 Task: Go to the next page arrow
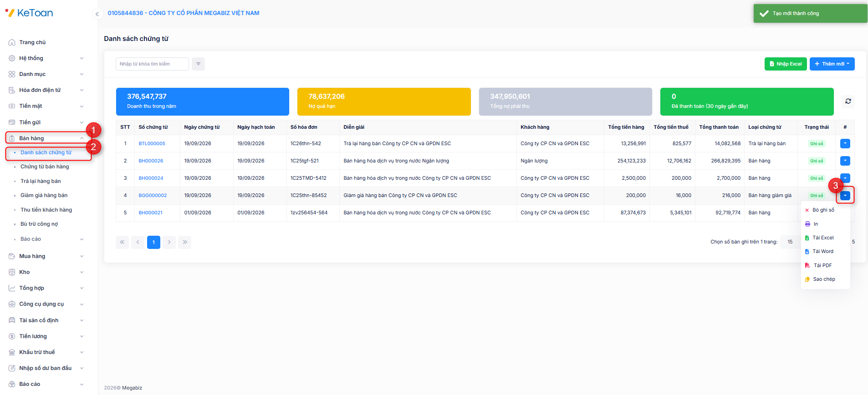169,242
